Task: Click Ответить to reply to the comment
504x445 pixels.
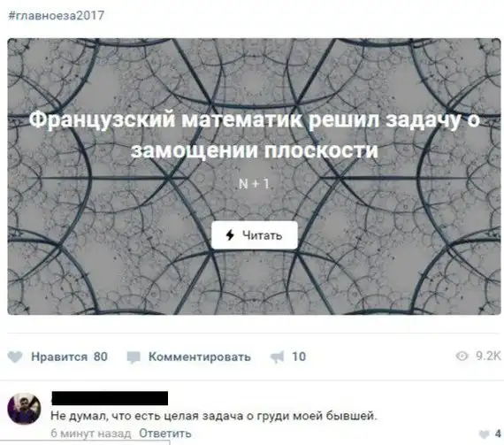Action: [x=165, y=433]
